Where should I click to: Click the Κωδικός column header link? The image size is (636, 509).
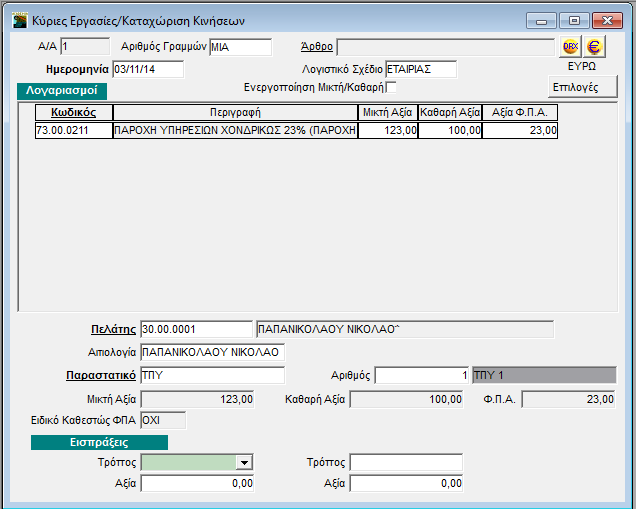[x=73, y=112]
